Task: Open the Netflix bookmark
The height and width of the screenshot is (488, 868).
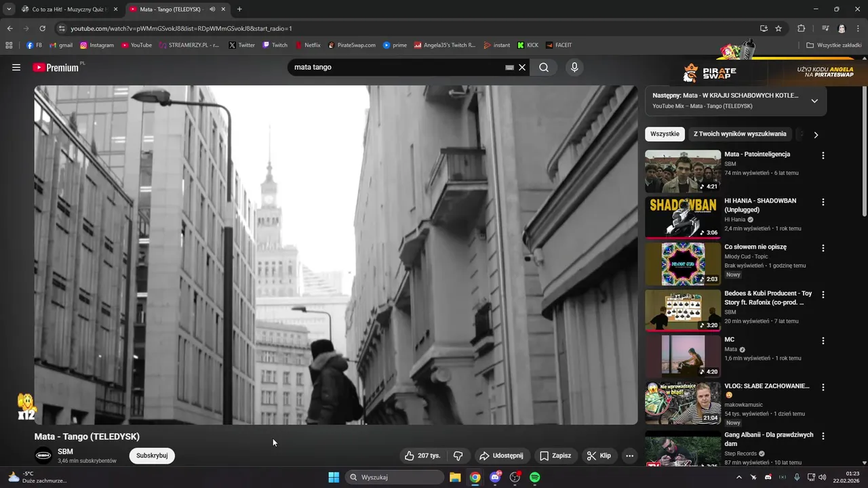Action: coord(307,45)
